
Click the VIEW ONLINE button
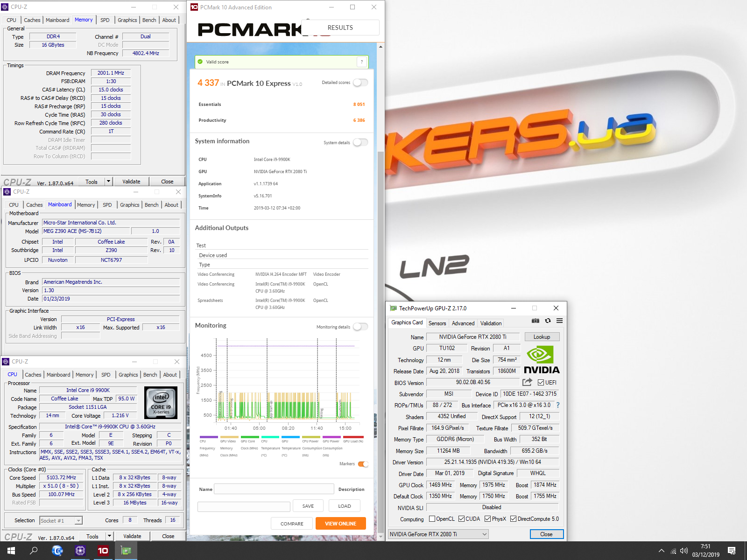341,524
